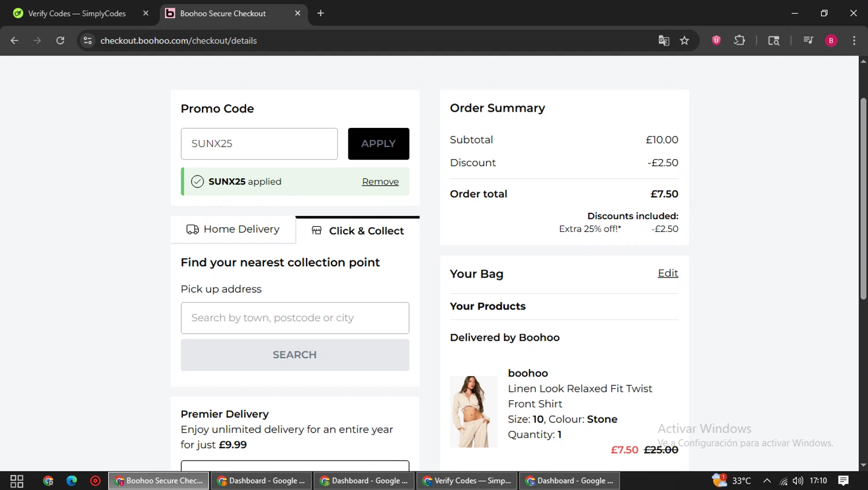Open the red circular taskbar app icon
This screenshot has width=868, height=490.
click(95, 481)
